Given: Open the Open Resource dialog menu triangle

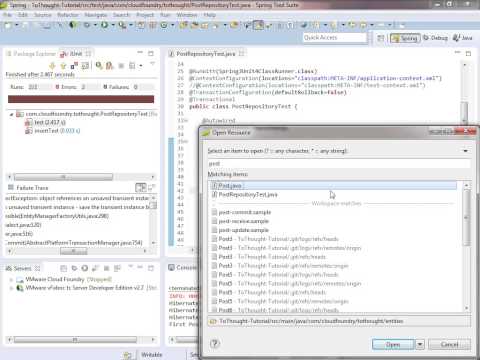Looking at the screenshot, I should pos(466,151).
